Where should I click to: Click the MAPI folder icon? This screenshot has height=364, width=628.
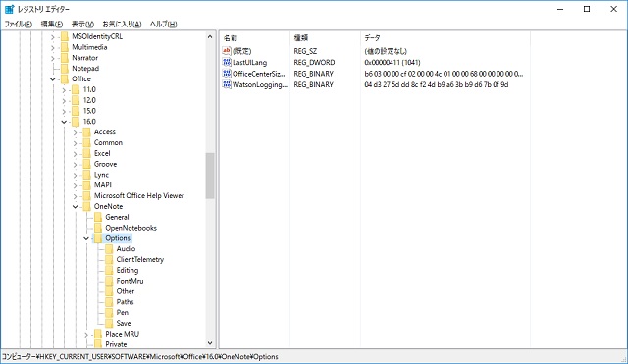(x=87, y=185)
